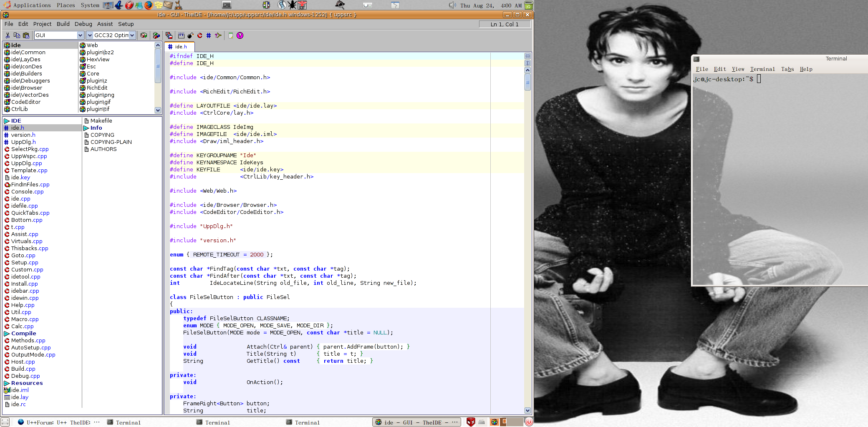Click the notepad page icon in toolbar
The width and height of the screenshot is (868, 427).
[230, 35]
